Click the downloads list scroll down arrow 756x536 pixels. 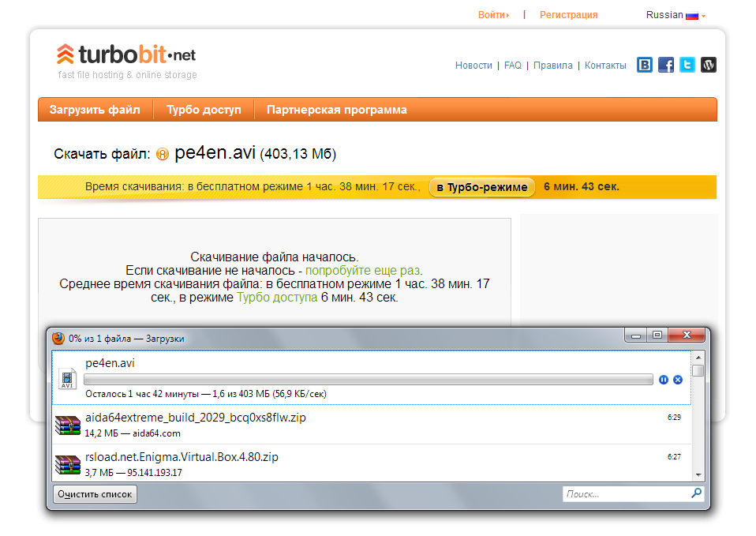point(698,475)
